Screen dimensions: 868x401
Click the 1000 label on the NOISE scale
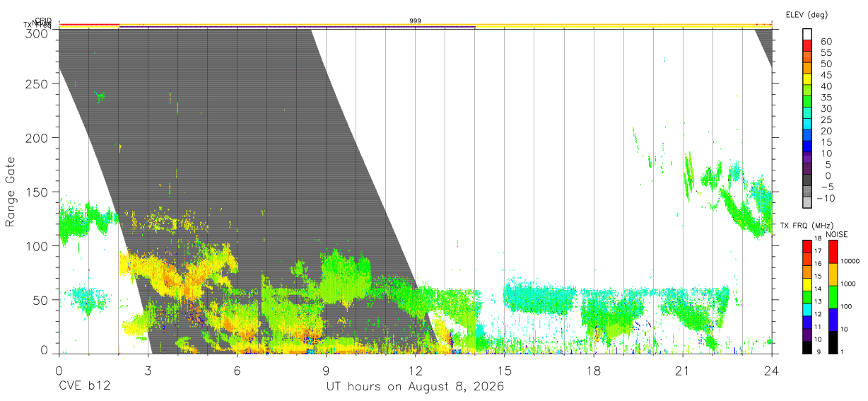point(848,284)
